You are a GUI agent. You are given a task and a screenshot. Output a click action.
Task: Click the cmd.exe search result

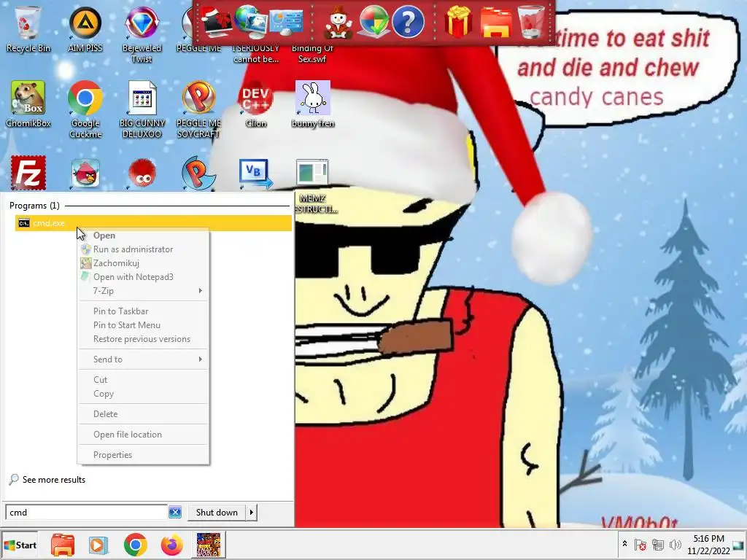(x=153, y=223)
